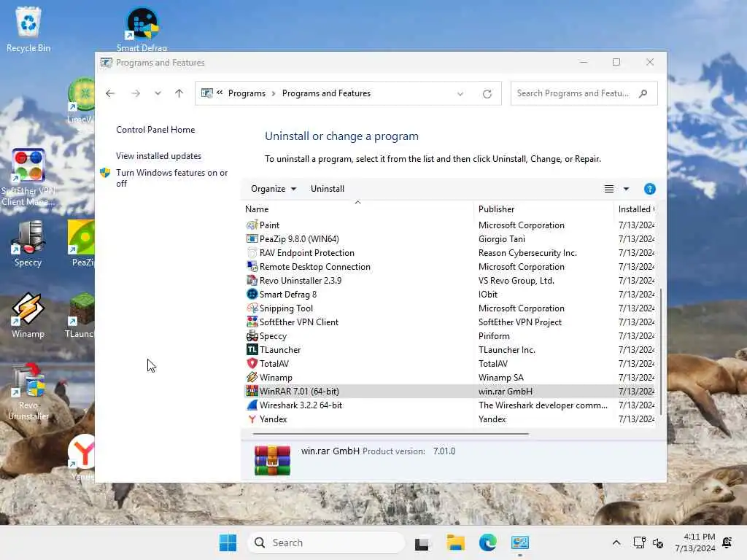Select the Winamp program row
This screenshot has width=747, height=560.
449,377
